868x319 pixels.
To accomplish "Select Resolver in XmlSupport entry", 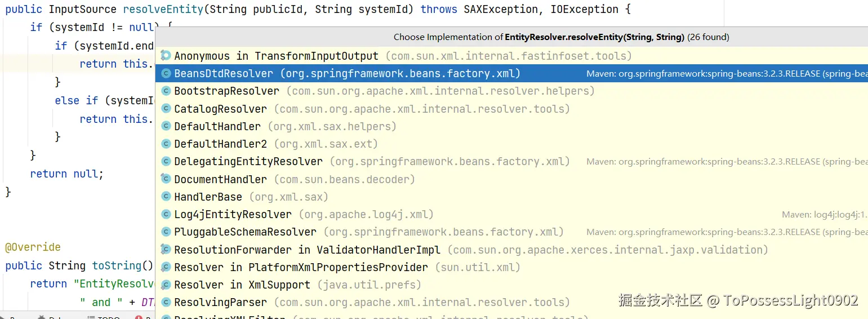I will (242, 285).
